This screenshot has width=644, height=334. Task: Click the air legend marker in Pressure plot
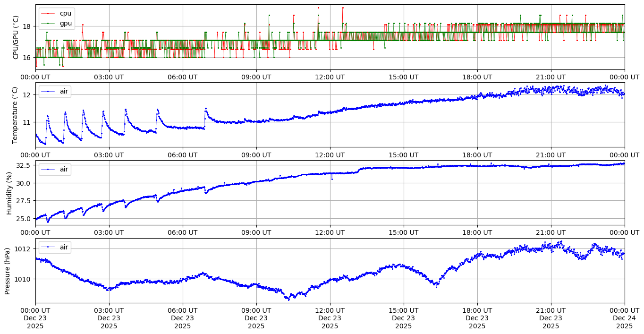click(x=48, y=247)
